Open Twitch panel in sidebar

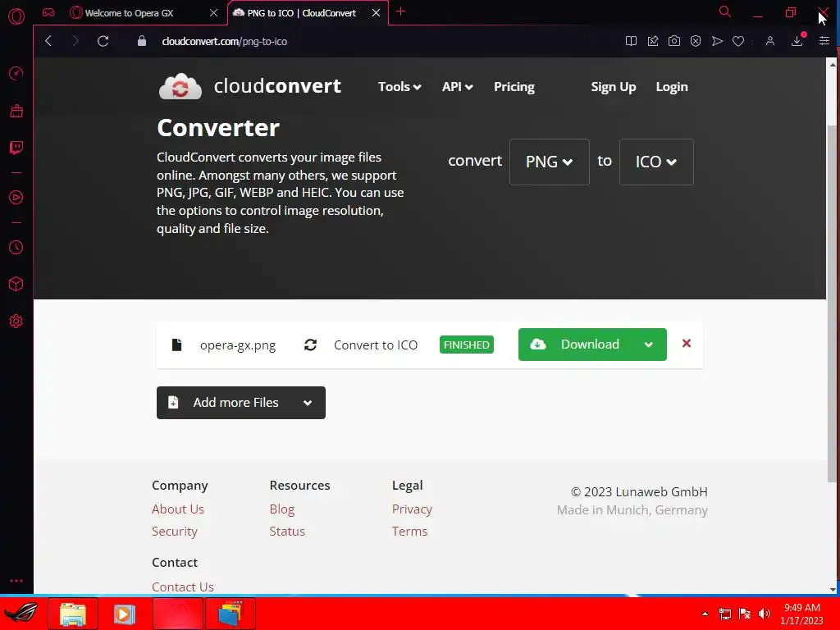click(x=16, y=148)
